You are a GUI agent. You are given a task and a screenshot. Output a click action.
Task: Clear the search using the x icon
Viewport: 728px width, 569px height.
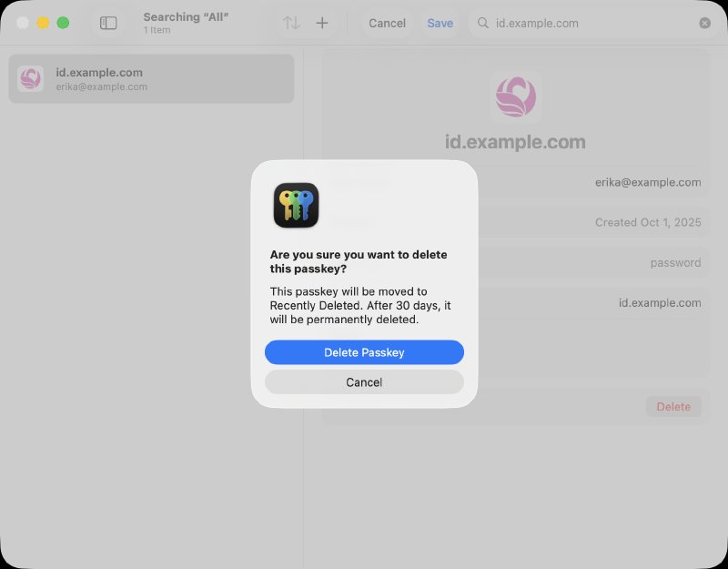coord(705,23)
